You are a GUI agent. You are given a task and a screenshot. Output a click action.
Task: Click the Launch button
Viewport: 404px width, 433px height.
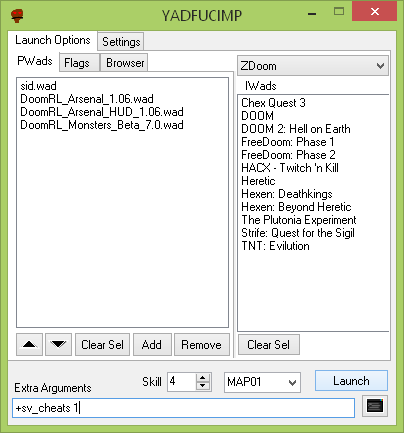[x=351, y=381]
